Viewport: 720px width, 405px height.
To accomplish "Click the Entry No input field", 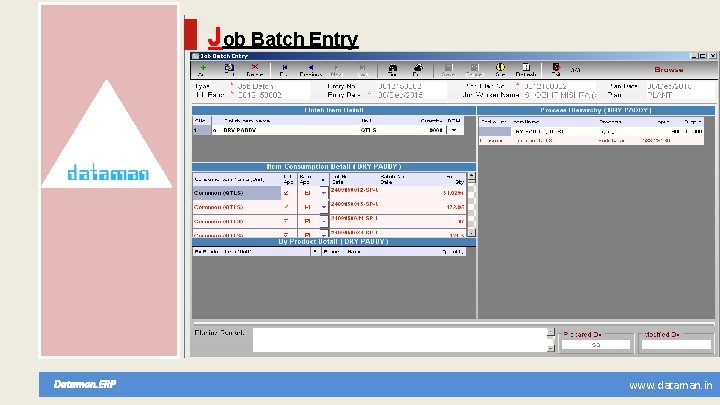I will pos(410,86).
